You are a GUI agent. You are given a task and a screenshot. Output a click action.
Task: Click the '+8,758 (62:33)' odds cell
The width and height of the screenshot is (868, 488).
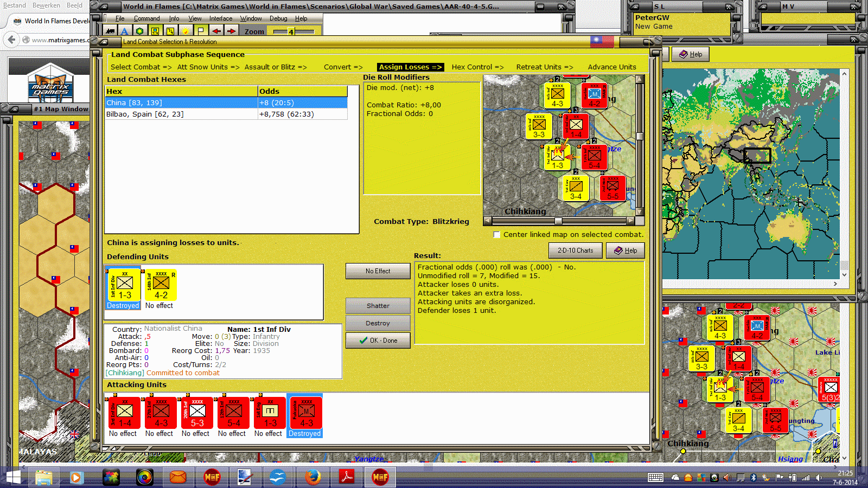303,114
